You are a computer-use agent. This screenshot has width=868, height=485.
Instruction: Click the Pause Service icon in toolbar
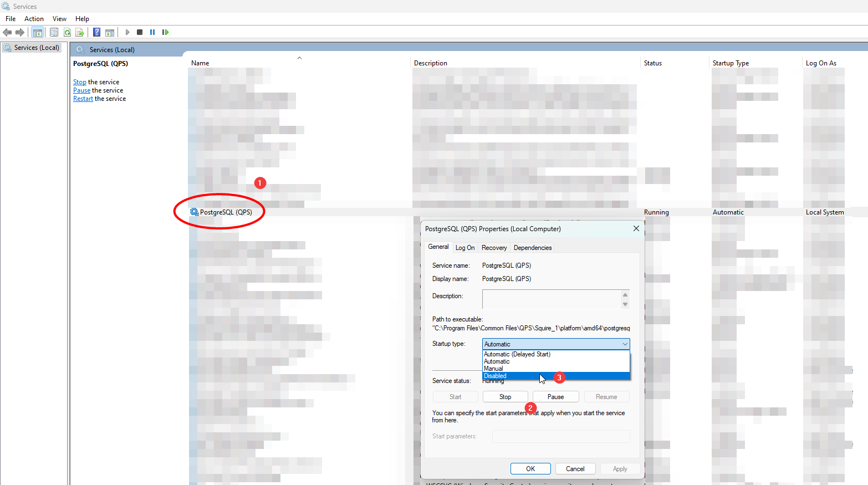152,32
